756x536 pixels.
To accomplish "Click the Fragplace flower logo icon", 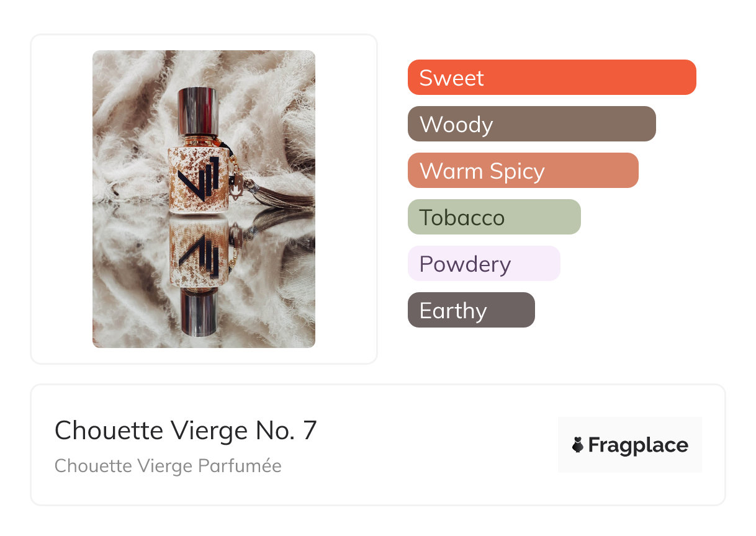I will coord(578,445).
